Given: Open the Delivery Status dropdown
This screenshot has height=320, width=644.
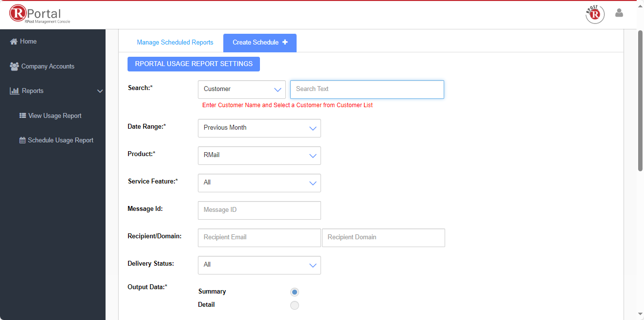Looking at the screenshot, I should 259,265.
